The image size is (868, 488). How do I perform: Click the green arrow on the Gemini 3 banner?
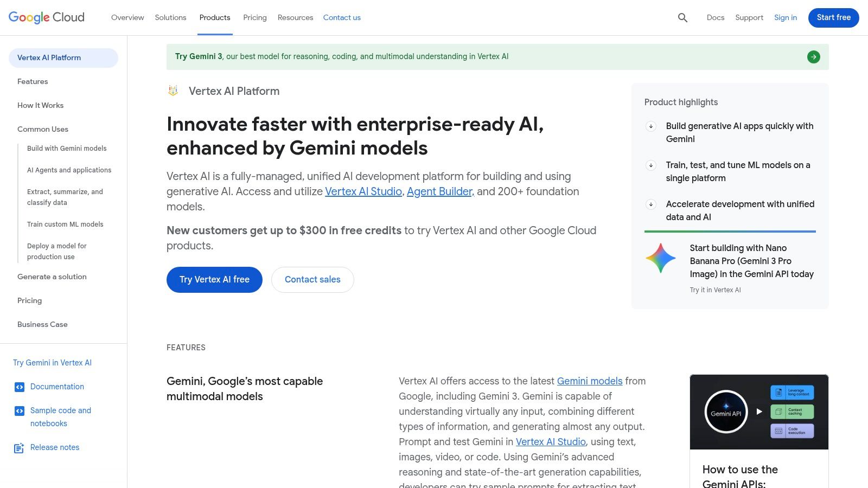tap(813, 56)
